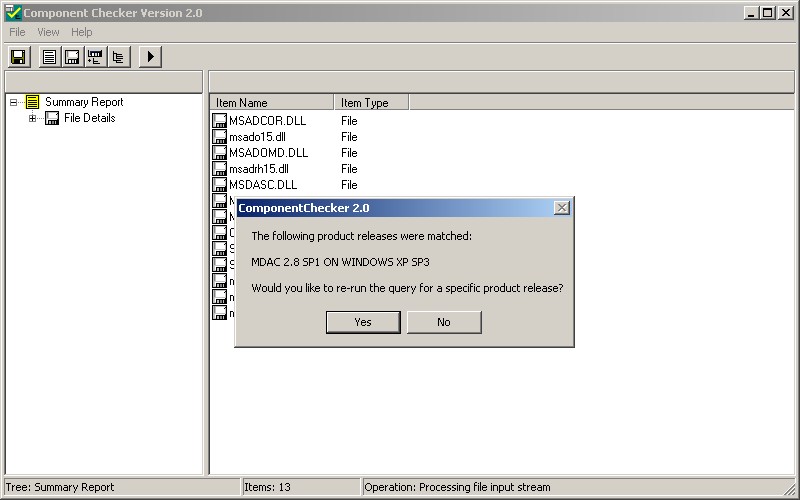Select the msado15.dll file name

pos(257,137)
